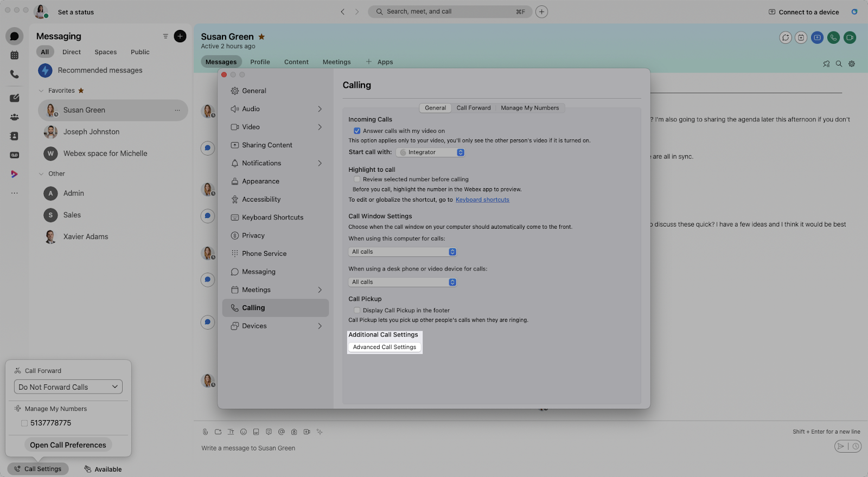Expand the Notifications settings chevron
The height and width of the screenshot is (477, 868).
point(320,163)
